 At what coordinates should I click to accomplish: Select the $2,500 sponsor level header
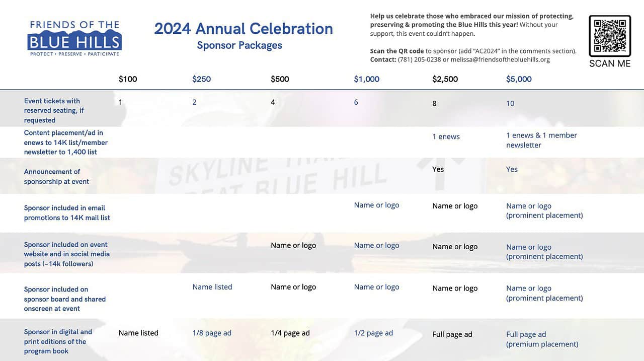(x=445, y=79)
